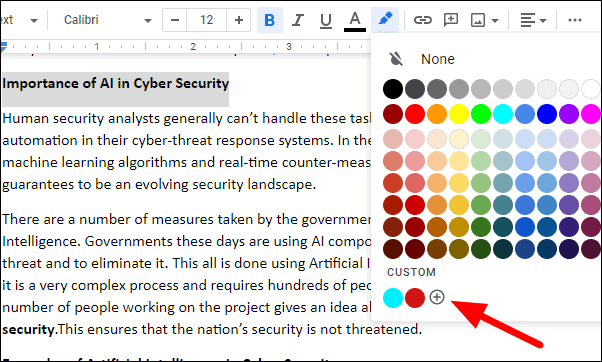Choose the black swatch
The height and width of the screenshot is (362, 602).
(393, 89)
